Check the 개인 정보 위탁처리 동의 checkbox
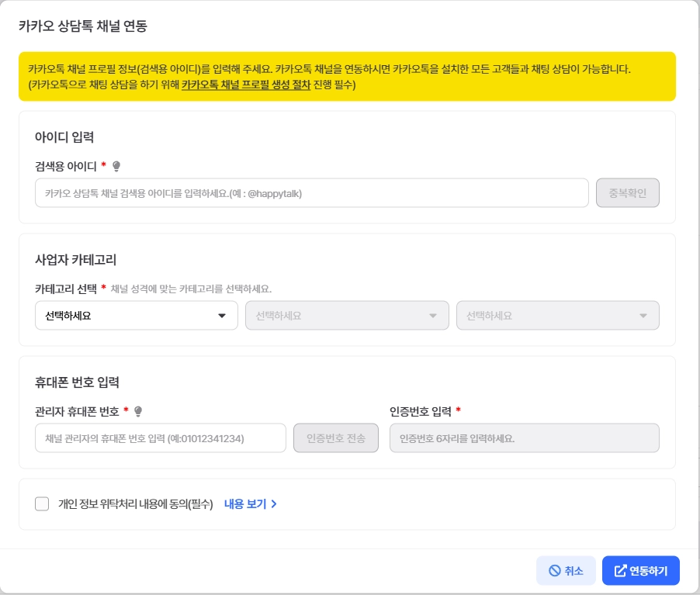The width and height of the screenshot is (700, 595). click(x=42, y=504)
